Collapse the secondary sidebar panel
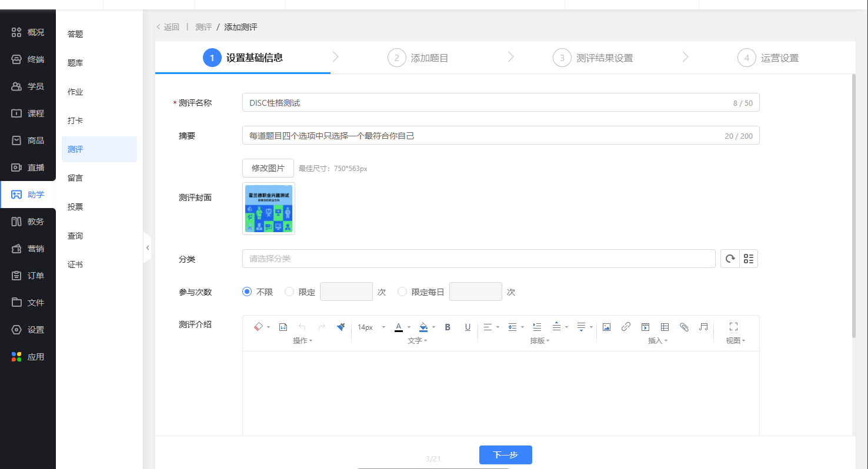The width and height of the screenshot is (868, 469). (147, 248)
